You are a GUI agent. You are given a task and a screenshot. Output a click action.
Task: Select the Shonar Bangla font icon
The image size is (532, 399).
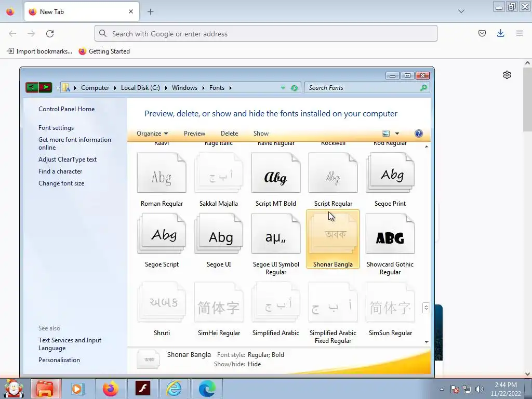[333, 234]
